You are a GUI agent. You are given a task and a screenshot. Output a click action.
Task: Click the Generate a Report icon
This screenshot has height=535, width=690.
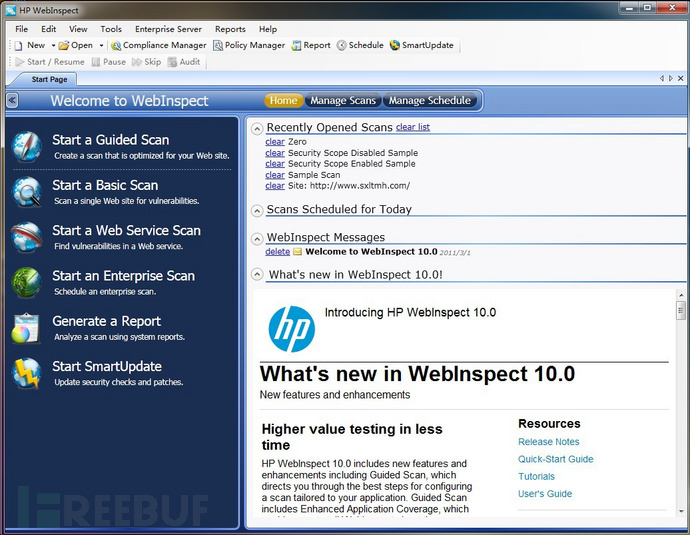click(x=26, y=327)
